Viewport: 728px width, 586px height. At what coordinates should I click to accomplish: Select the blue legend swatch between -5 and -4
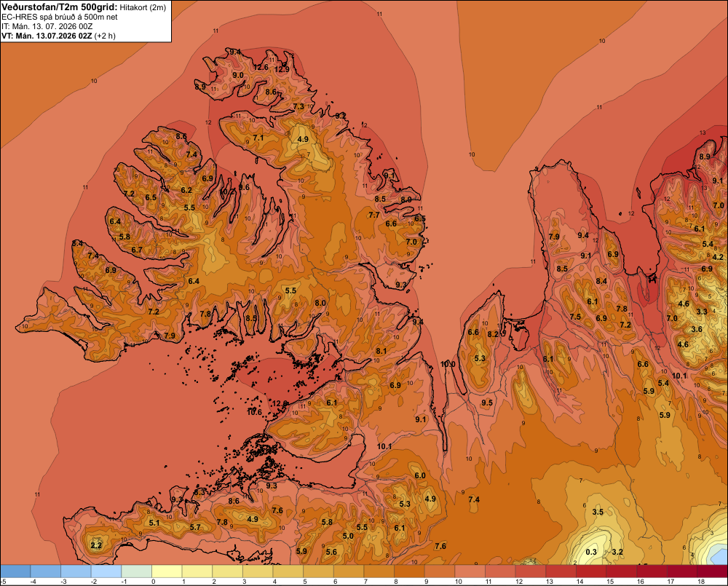15,571
